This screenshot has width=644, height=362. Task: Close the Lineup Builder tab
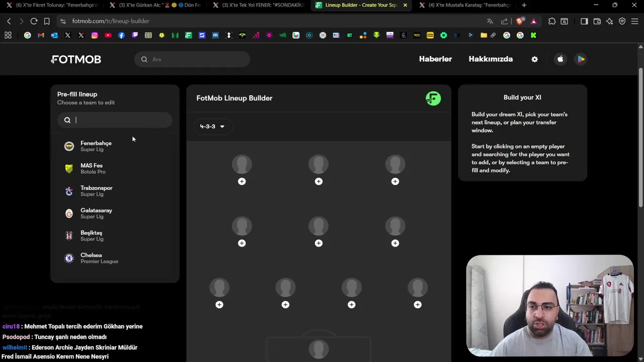click(405, 5)
